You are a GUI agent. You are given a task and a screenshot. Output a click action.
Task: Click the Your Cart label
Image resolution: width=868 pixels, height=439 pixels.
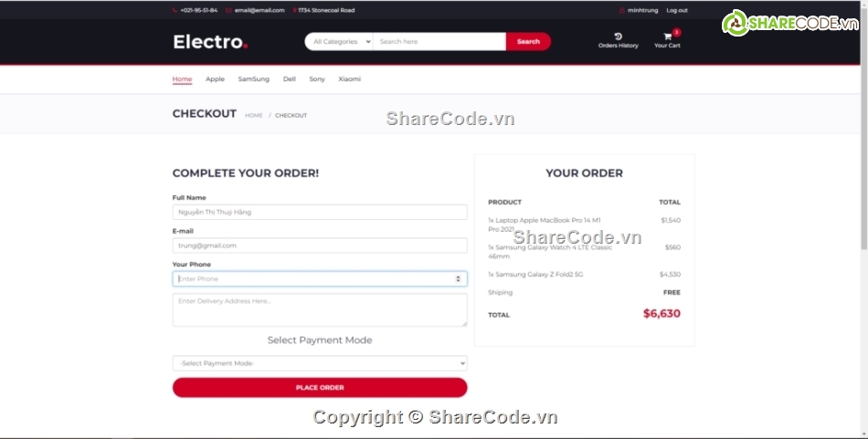click(668, 46)
